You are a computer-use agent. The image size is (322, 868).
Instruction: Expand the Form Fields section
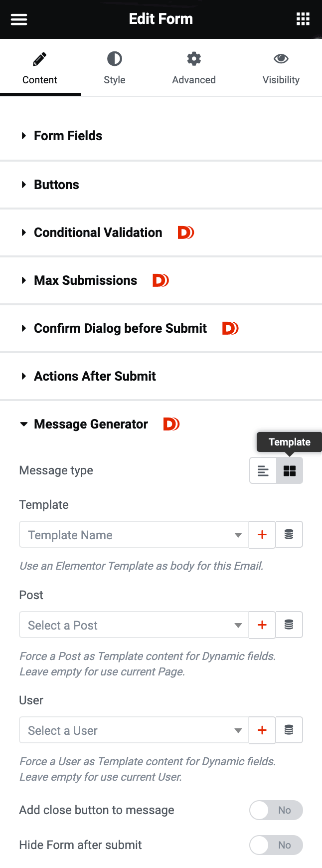[68, 135]
